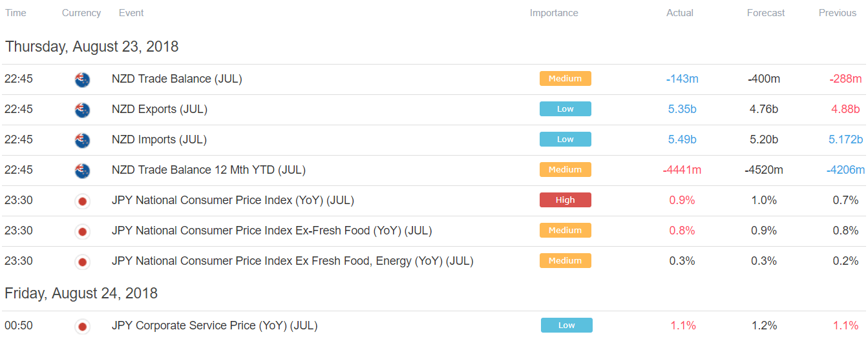Sort by the Importance column header
Viewport: 868px width, 341px height.
pyautogui.click(x=554, y=13)
